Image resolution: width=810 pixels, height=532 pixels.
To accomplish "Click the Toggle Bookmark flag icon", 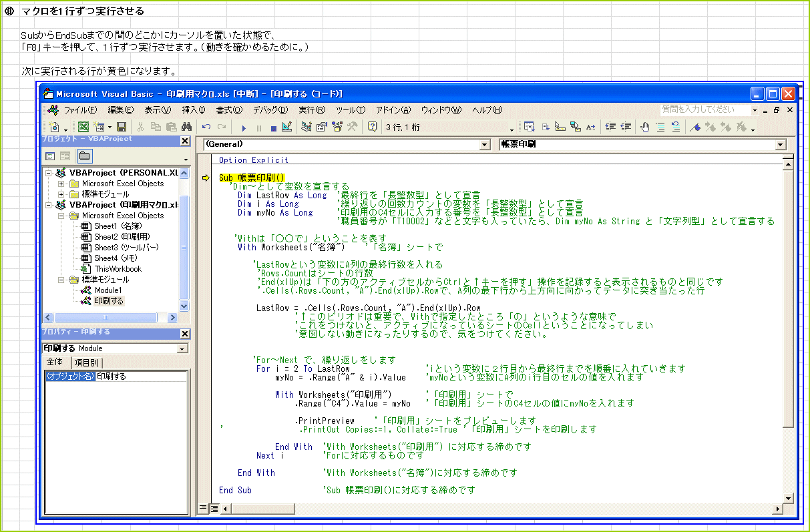I will [x=696, y=127].
